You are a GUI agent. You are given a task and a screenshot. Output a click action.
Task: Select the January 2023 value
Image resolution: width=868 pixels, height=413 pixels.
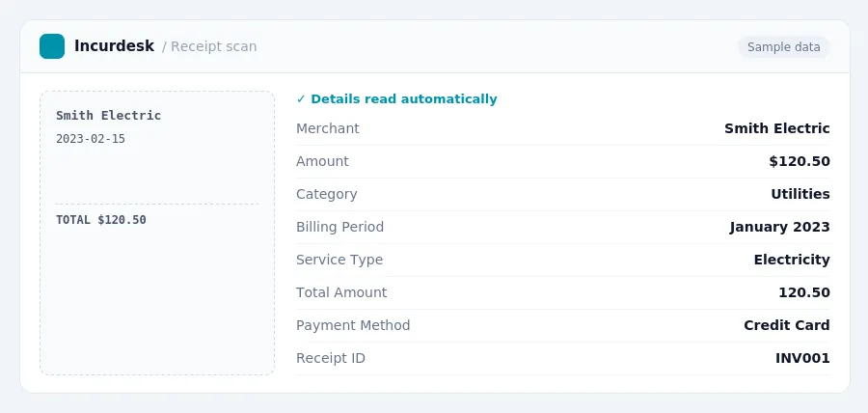[x=779, y=227]
